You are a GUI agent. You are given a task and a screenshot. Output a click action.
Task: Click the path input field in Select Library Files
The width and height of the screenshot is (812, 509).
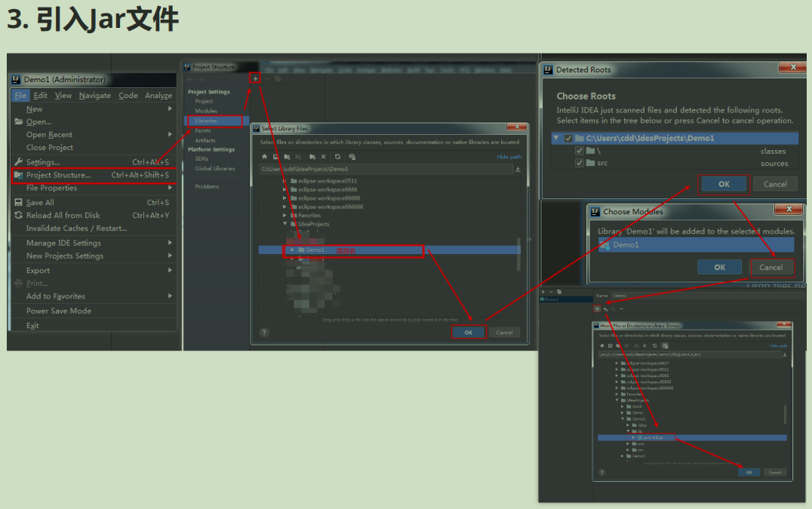386,169
